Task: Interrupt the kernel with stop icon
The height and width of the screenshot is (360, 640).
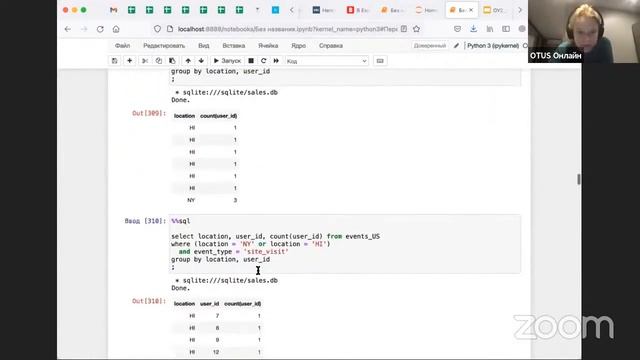Action: tap(251, 61)
